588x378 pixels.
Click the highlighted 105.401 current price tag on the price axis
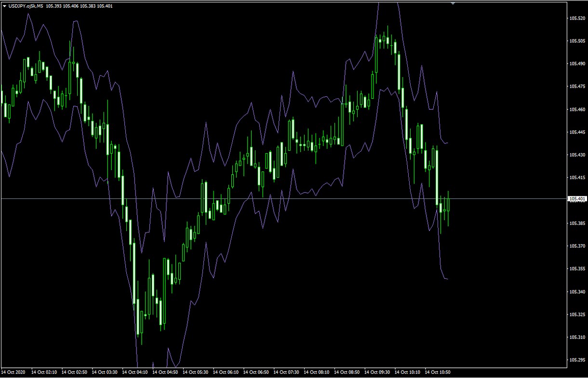click(x=577, y=198)
